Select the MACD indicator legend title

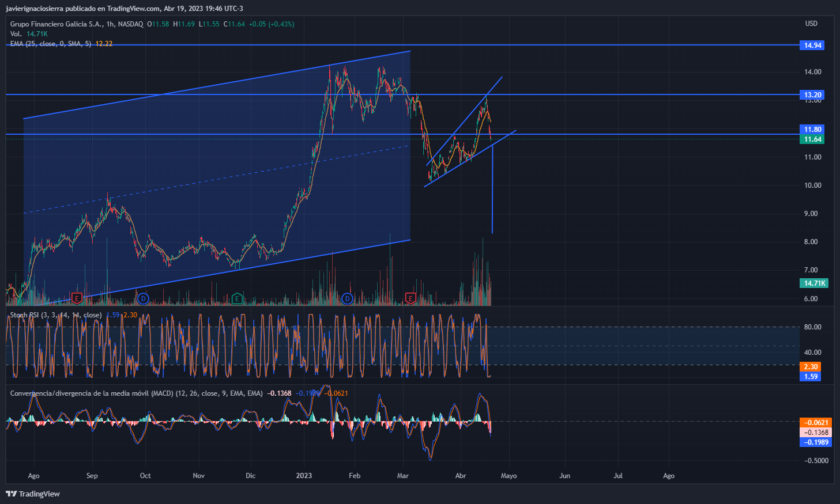[x=136, y=393]
